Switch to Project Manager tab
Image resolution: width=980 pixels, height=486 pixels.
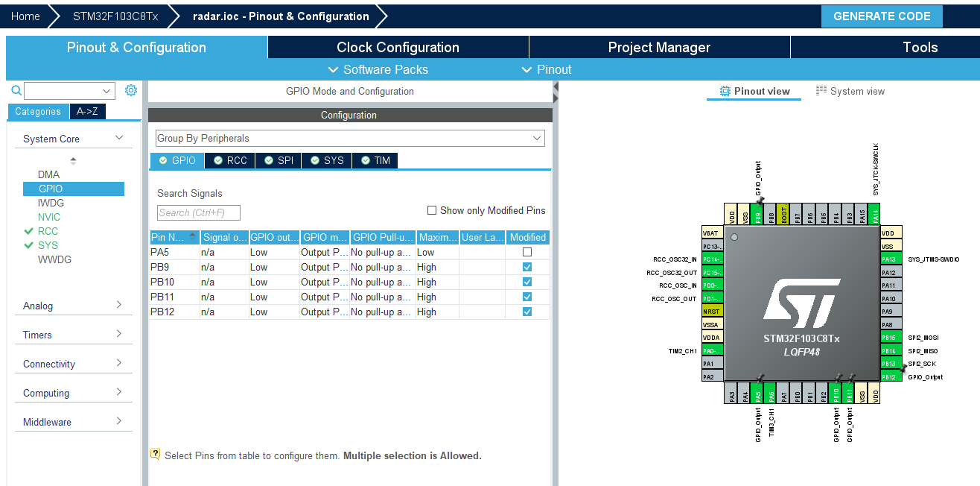(659, 47)
